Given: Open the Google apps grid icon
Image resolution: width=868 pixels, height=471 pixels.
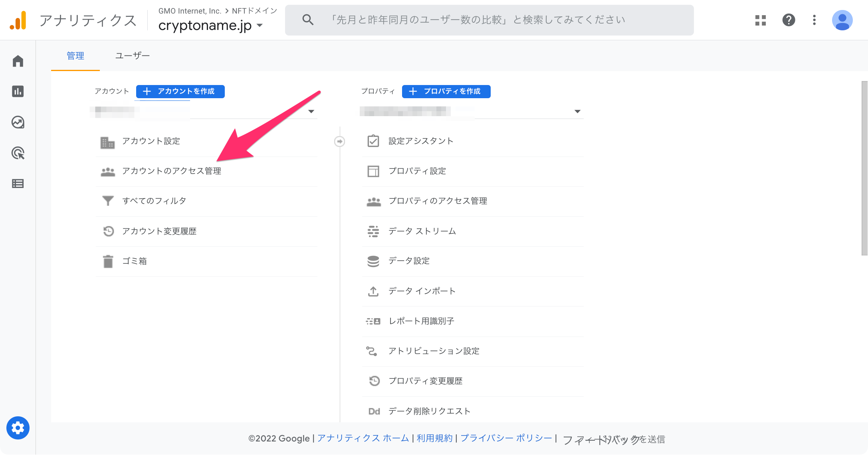Looking at the screenshot, I should [760, 20].
